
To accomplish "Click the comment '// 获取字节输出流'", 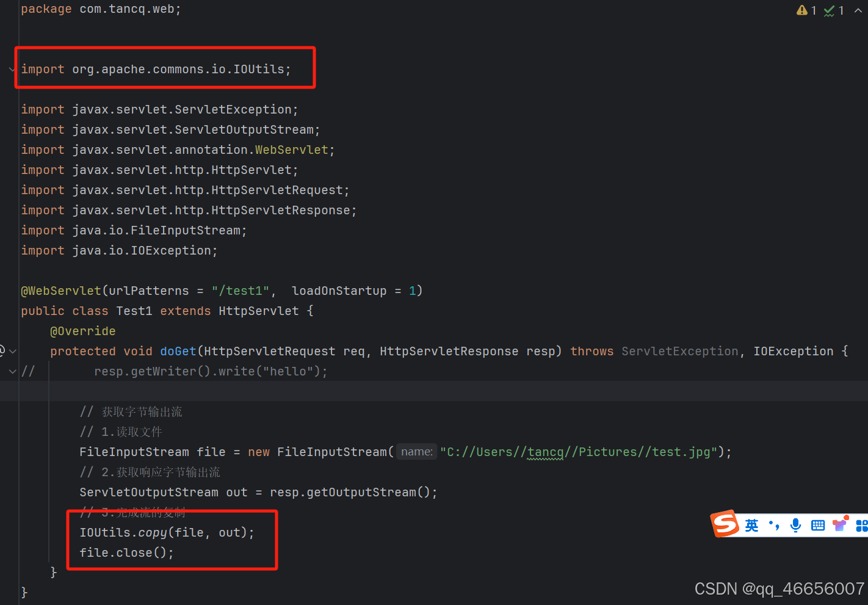I will pyautogui.click(x=131, y=411).
